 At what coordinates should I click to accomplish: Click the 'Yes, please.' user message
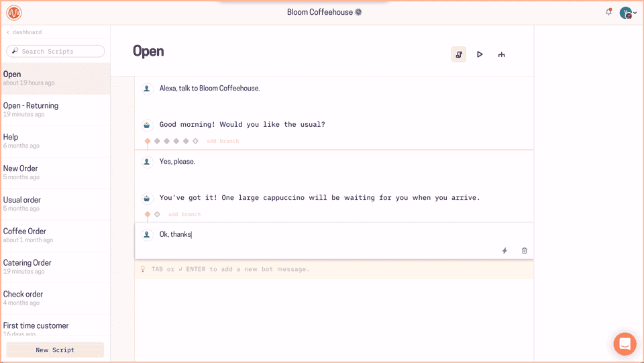click(177, 162)
